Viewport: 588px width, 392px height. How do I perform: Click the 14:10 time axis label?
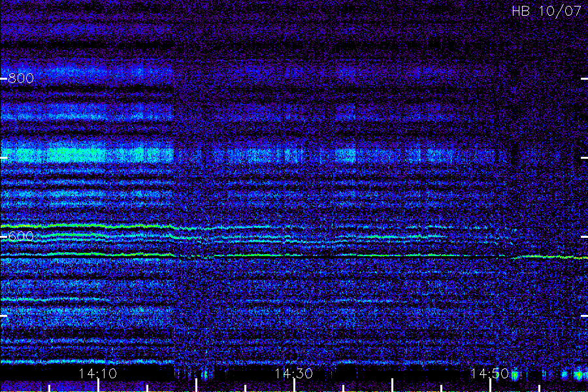97,374
